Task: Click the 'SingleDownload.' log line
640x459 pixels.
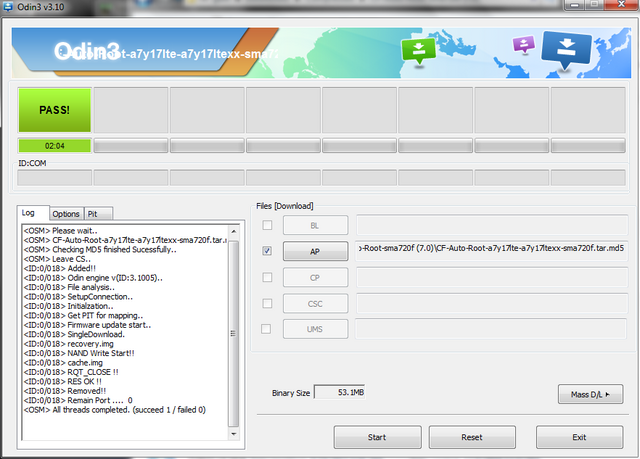Action: 74,335
